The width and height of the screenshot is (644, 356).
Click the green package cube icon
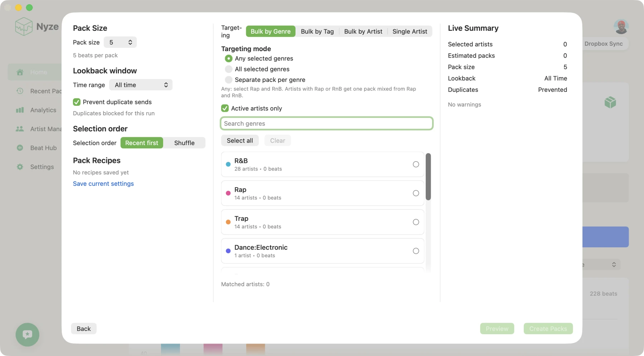pos(610,103)
